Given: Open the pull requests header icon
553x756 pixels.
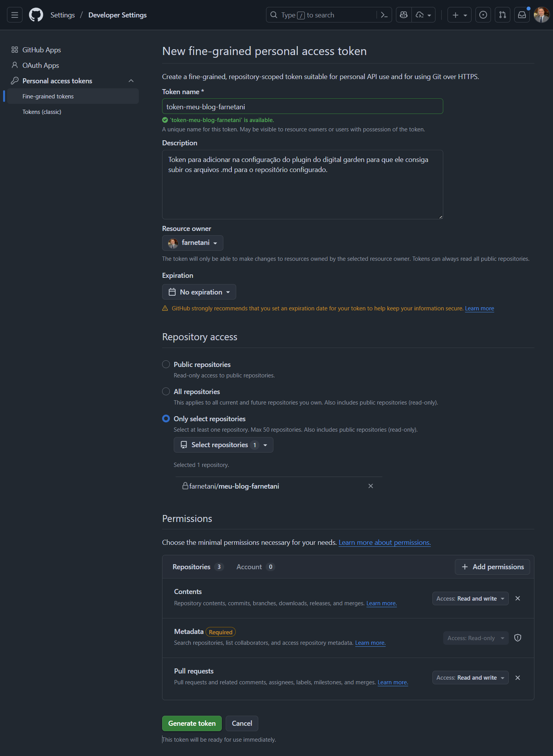Looking at the screenshot, I should [x=502, y=15].
